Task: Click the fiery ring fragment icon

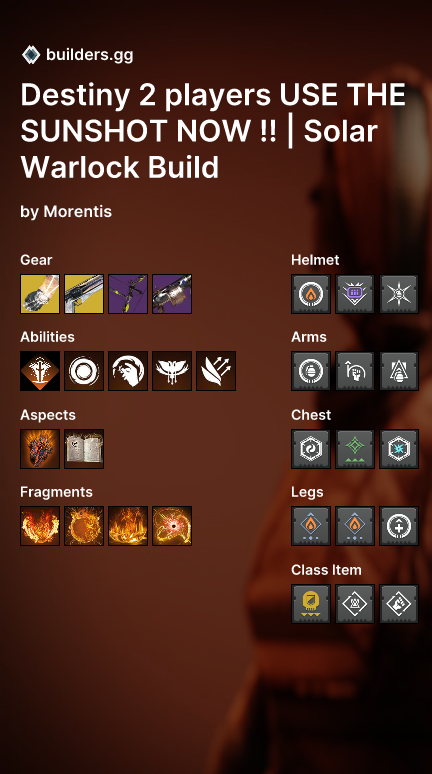Action: (84, 526)
